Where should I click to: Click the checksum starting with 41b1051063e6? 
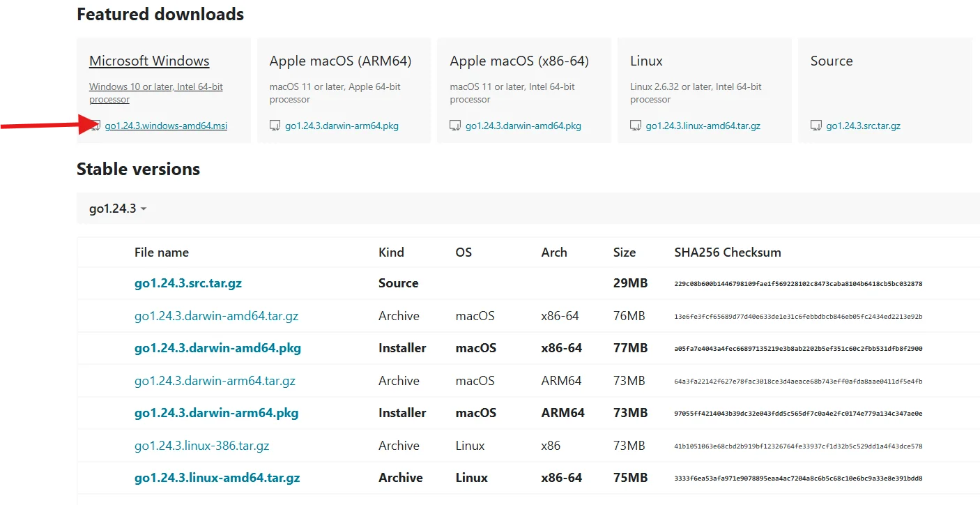click(799, 446)
